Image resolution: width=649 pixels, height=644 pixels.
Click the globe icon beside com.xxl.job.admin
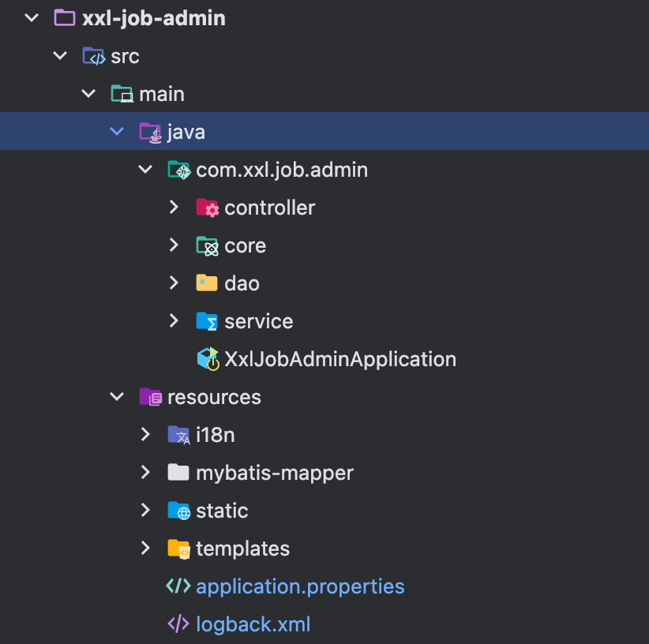[178, 170]
